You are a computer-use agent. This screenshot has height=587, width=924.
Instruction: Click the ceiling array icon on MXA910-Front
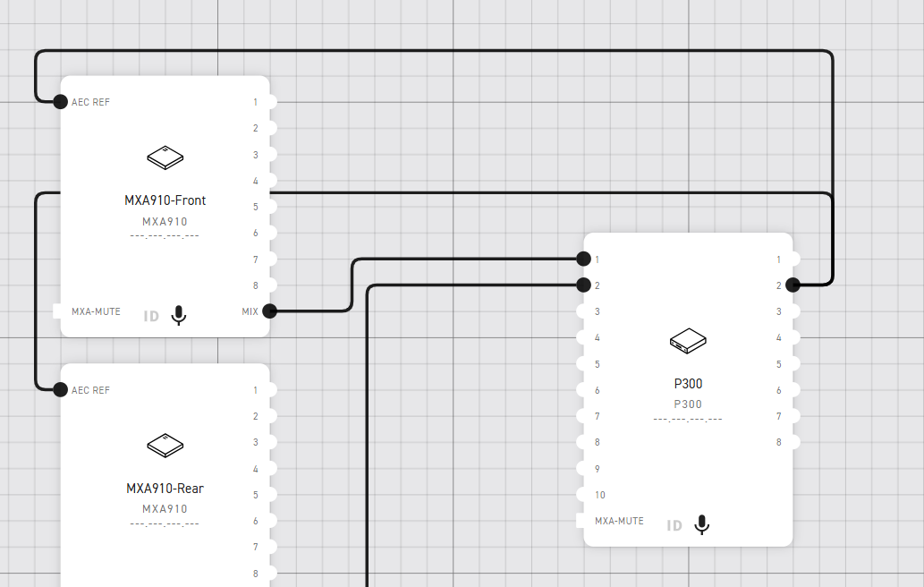165,157
